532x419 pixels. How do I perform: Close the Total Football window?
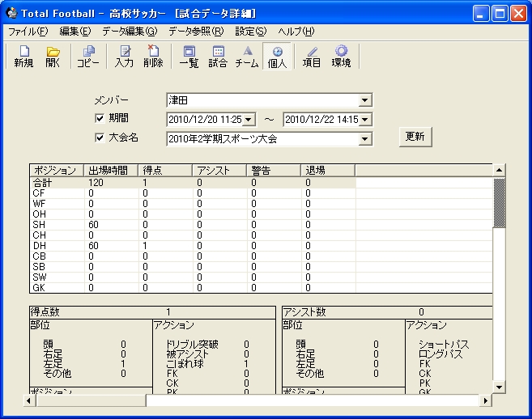click(519, 14)
